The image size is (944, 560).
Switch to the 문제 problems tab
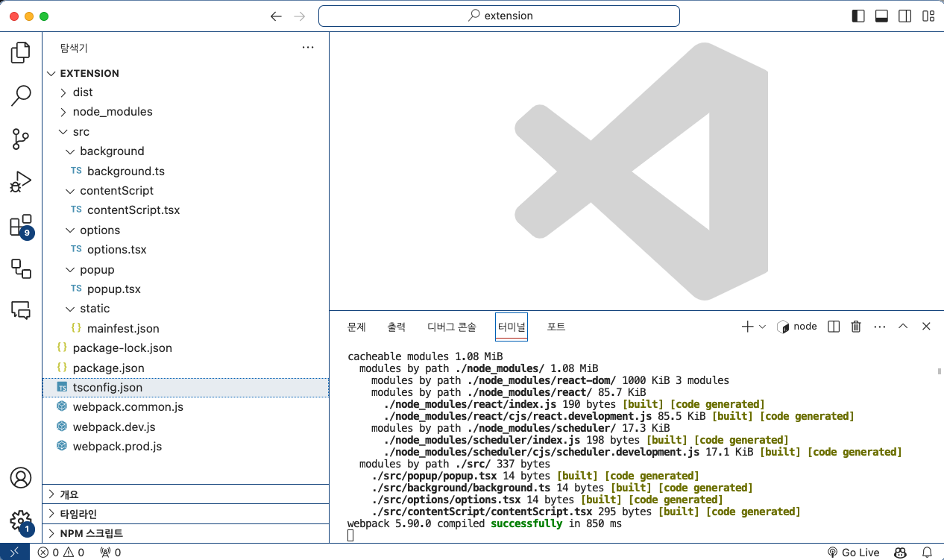(x=356, y=327)
